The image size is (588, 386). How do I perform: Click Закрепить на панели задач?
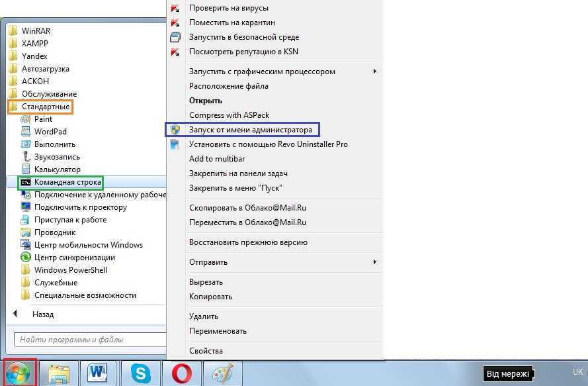(237, 173)
